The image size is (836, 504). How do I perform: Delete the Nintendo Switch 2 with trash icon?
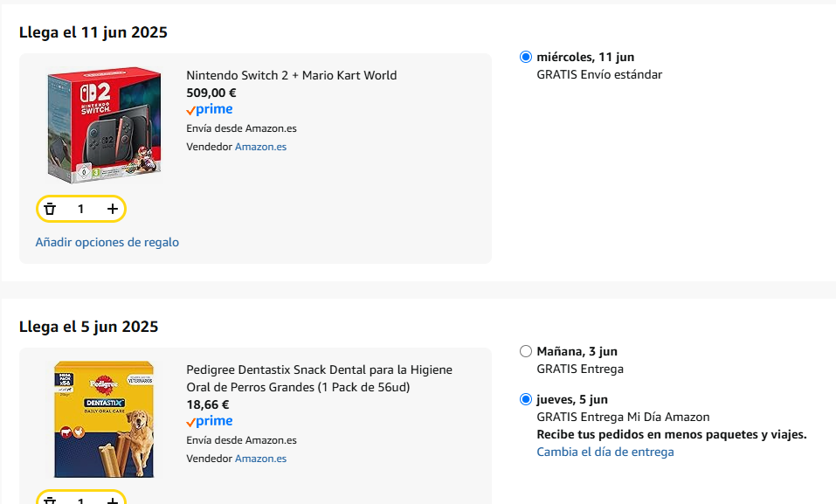pos(50,209)
